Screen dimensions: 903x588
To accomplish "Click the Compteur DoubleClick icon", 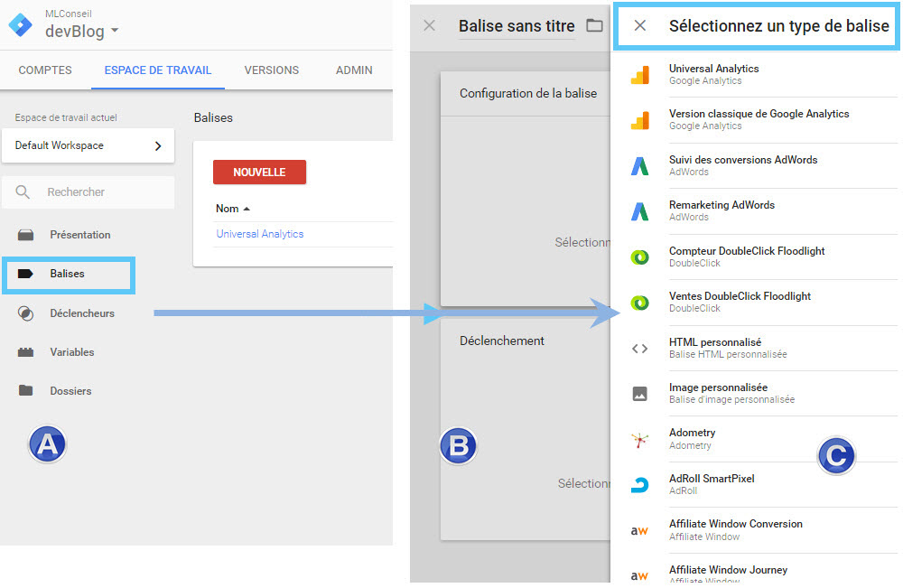I will click(640, 257).
